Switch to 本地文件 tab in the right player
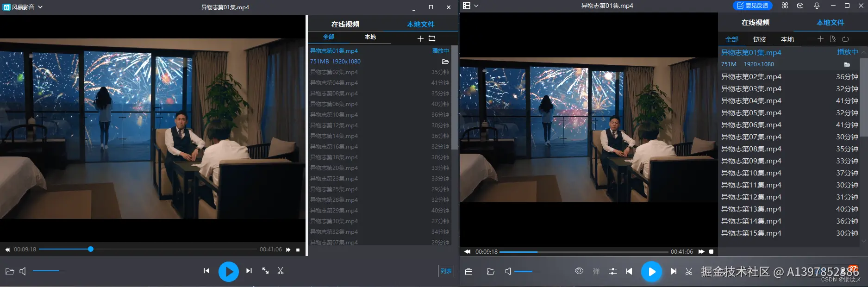Image resolution: width=868 pixels, height=287 pixels. point(830,22)
